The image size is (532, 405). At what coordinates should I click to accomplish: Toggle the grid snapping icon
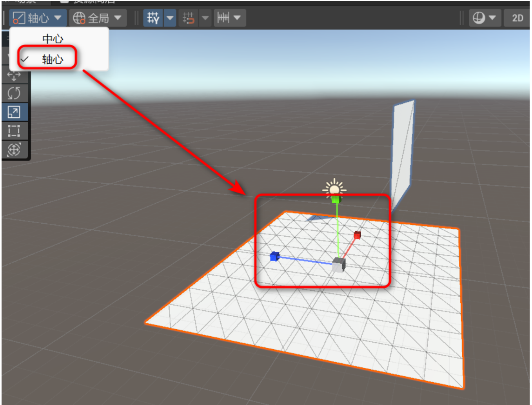pos(153,18)
